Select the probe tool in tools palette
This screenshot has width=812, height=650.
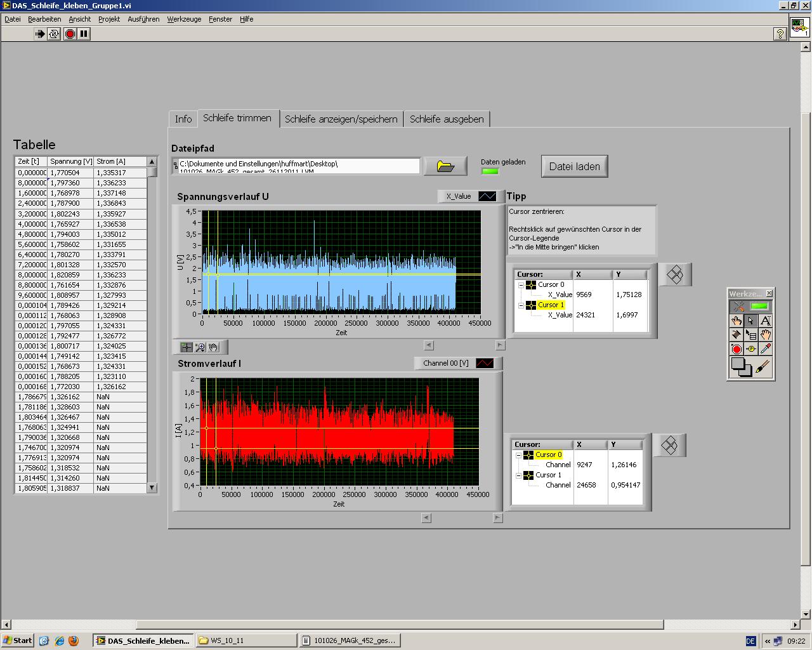pyautogui.click(x=751, y=349)
